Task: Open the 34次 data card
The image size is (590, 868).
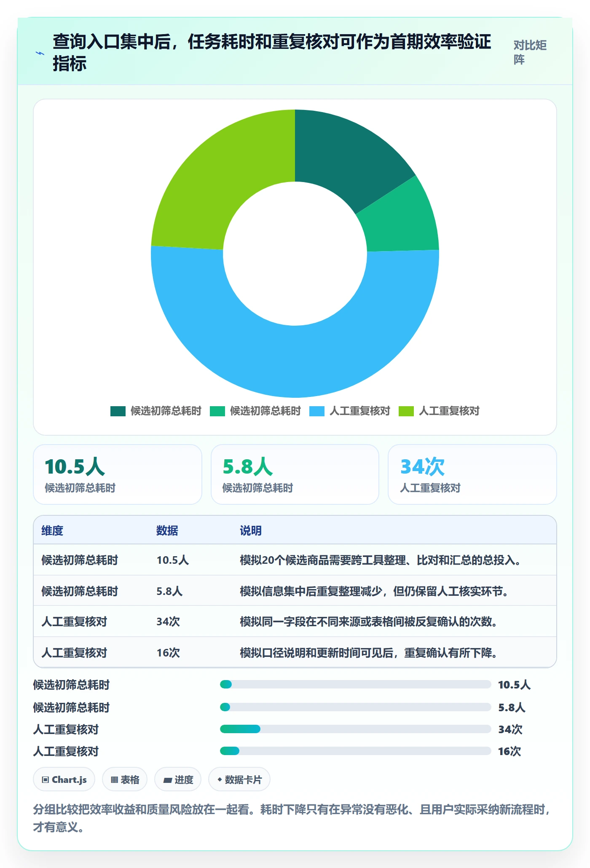Action: 472,474
